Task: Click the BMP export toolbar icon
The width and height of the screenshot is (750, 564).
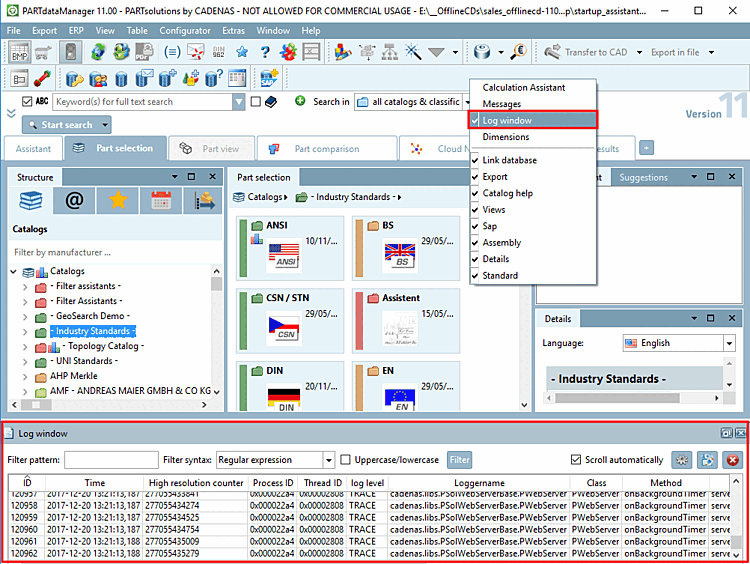Action: tap(19, 52)
